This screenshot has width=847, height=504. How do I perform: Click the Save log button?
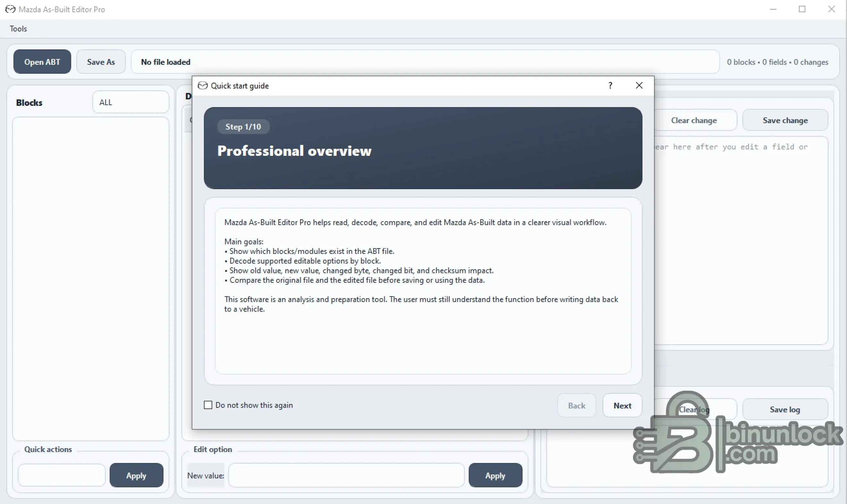[x=785, y=410]
